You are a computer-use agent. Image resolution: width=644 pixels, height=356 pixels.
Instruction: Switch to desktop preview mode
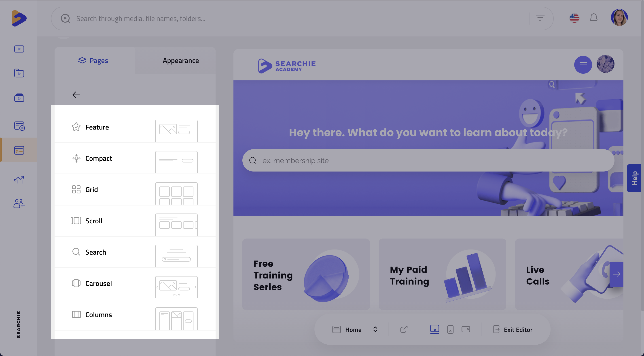(x=434, y=329)
